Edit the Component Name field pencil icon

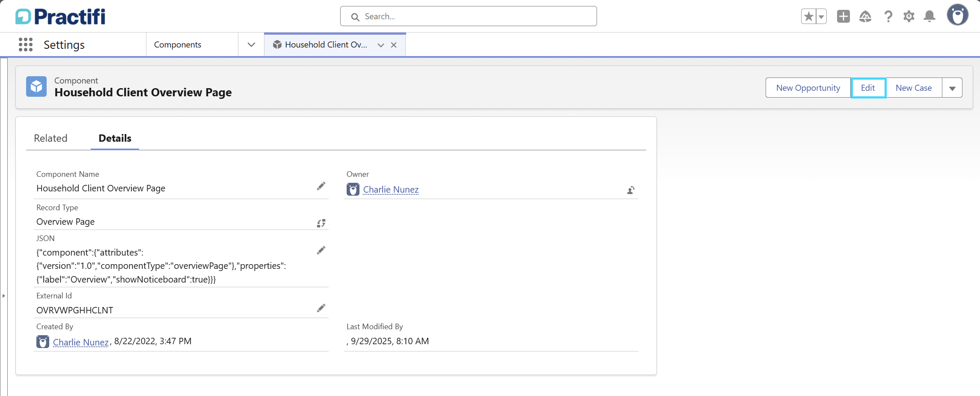click(x=321, y=186)
